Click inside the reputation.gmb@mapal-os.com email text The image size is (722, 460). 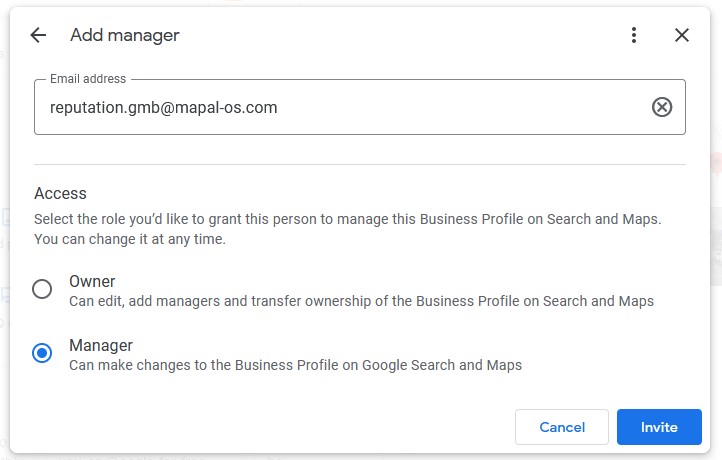coord(163,107)
